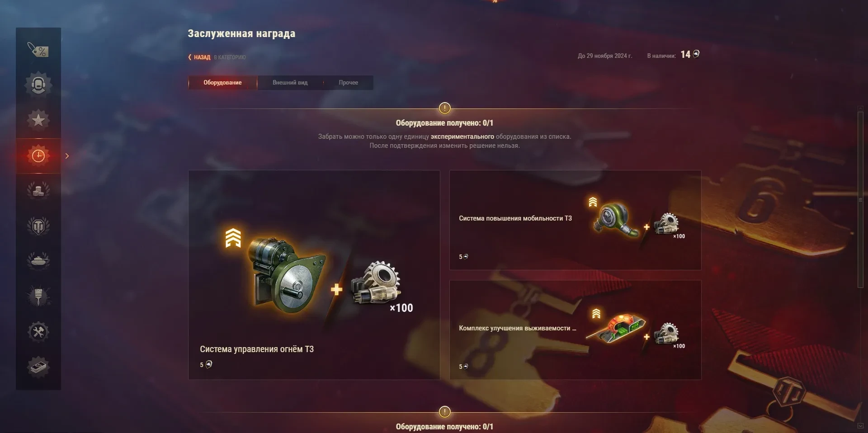The image size is (868, 433).
Task: Go back via the НАЗАД link
Action: point(199,57)
